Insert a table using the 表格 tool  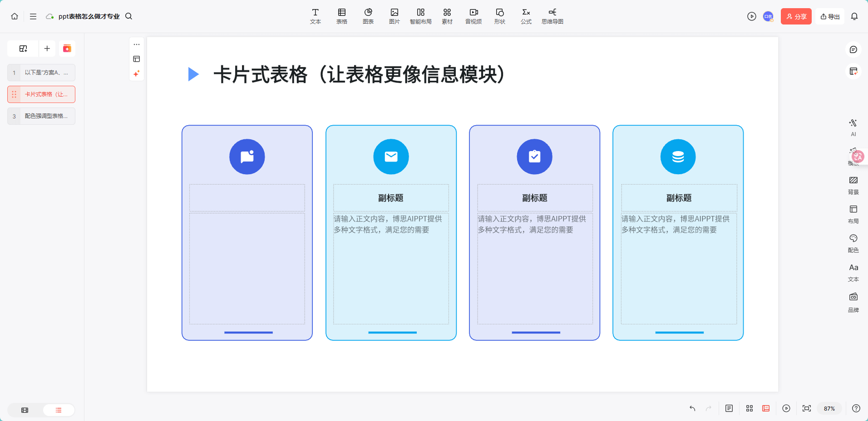click(341, 16)
